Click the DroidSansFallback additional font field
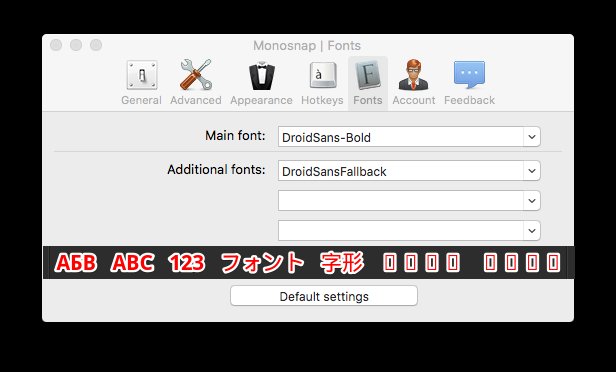The width and height of the screenshot is (616, 372). [x=401, y=171]
